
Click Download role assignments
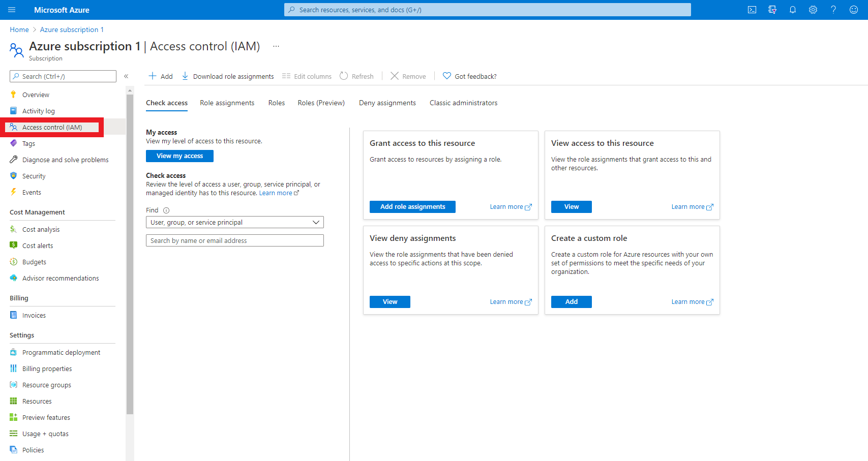[228, 76]
